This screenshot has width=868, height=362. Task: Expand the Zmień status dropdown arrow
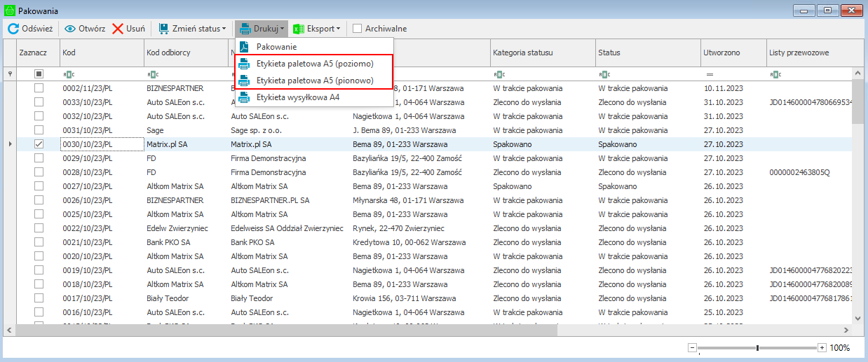[224, 29]
